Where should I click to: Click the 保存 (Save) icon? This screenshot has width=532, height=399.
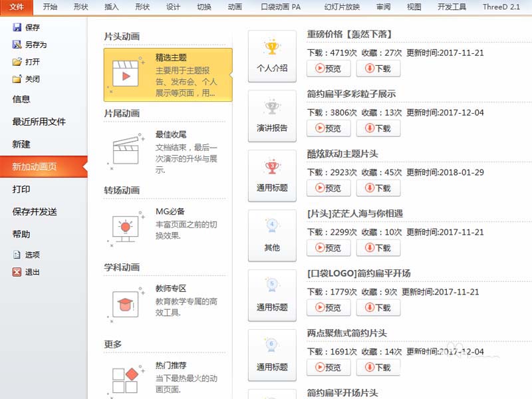pyautogui.click(x=18, y=27)
